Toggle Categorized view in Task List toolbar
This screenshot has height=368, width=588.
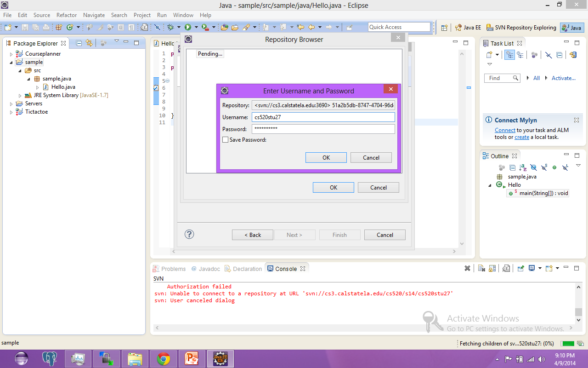coord(509,55)
